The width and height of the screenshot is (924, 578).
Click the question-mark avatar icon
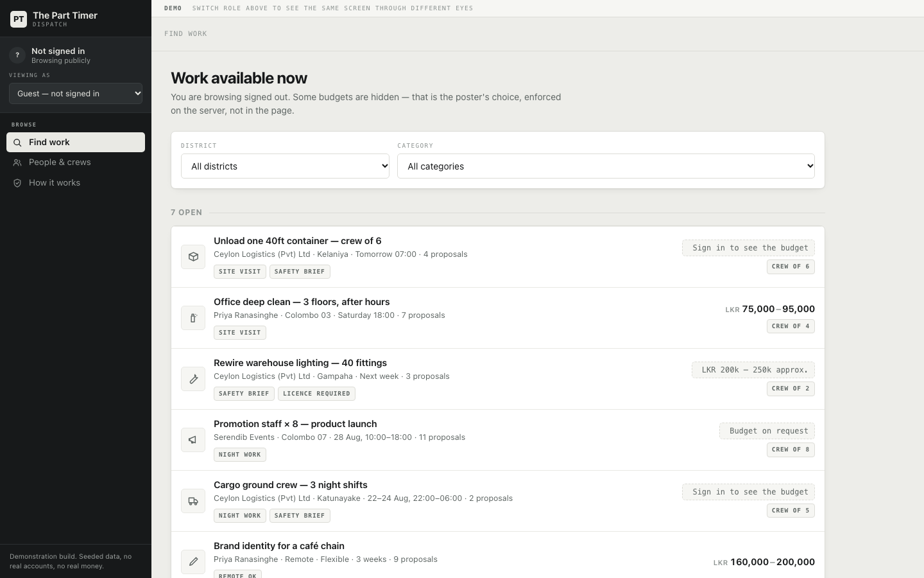[17, 55]
